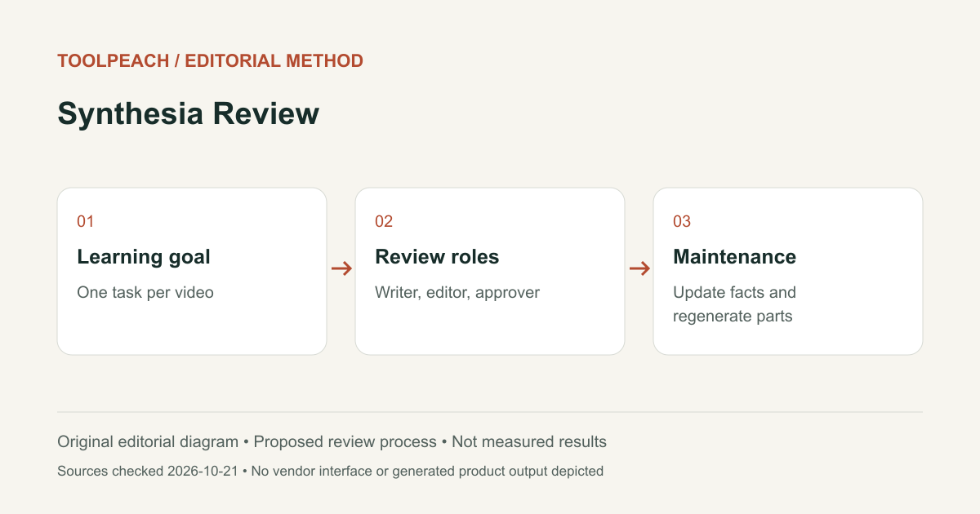Select the Learning goal heading
This screenshot has height=514, width=980.
tap(144, 257)
